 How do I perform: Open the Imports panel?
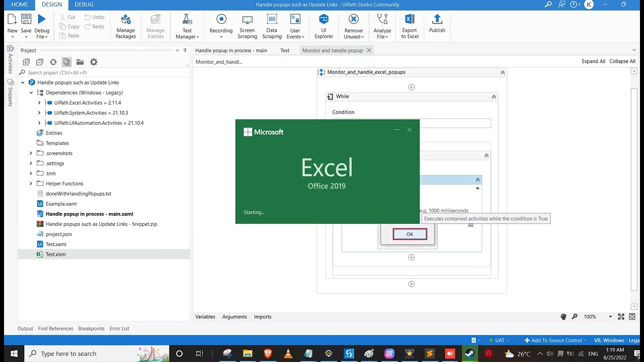(263, 317)
